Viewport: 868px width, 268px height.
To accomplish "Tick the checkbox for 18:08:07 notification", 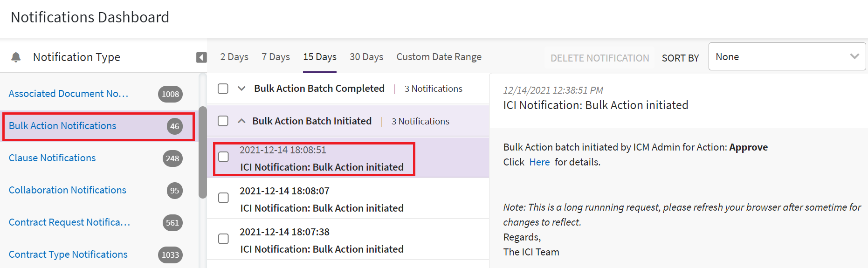I will (224, 198).
